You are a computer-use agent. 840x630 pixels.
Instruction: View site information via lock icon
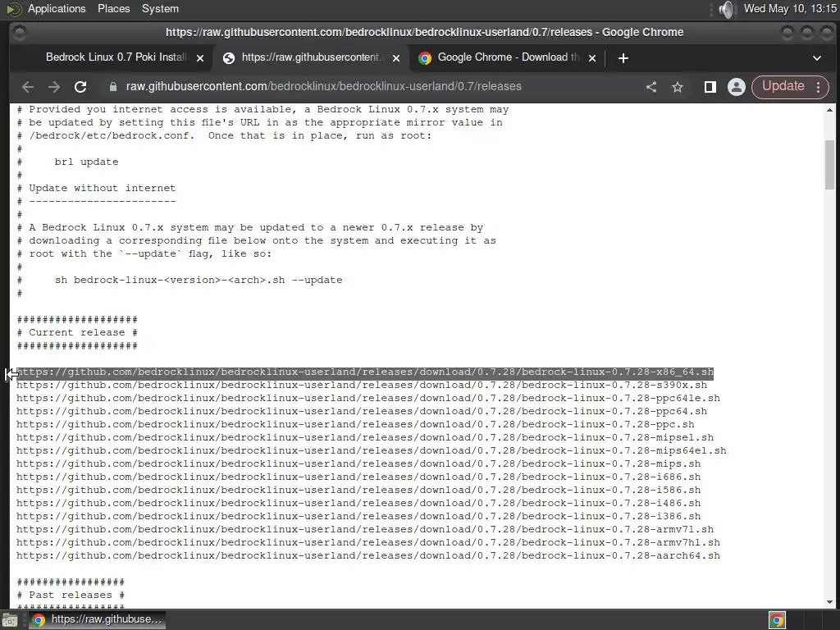113,87
